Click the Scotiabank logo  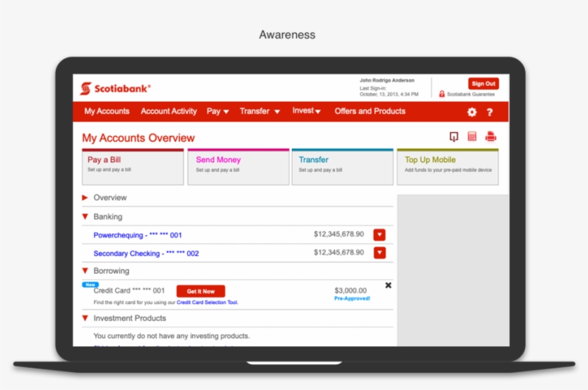(x=115, y=88)
